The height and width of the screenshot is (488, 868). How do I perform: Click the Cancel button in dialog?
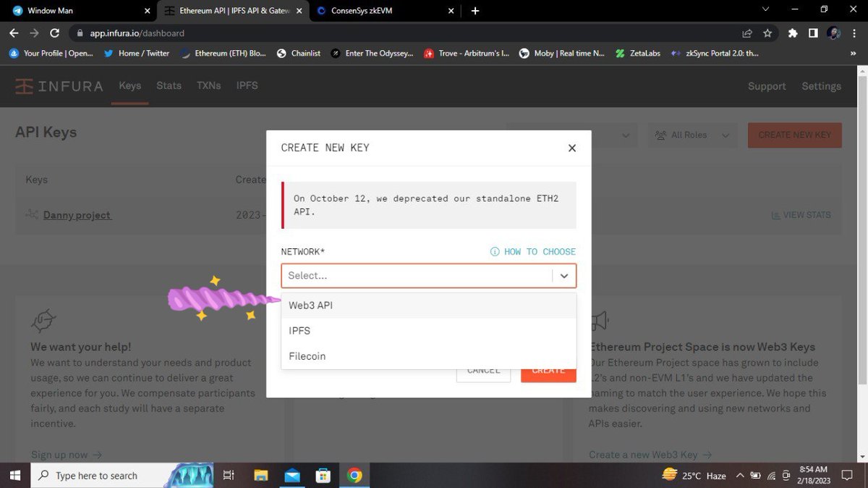coord(483,371)
